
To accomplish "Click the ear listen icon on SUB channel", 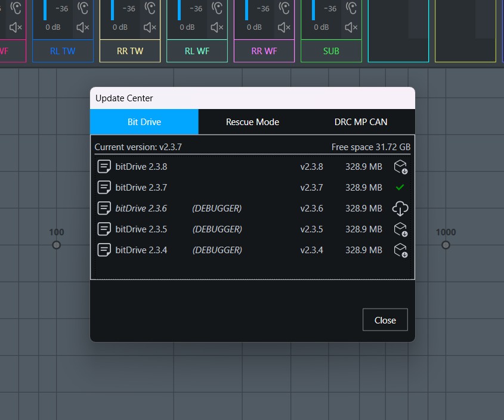I will coord(352,8).
